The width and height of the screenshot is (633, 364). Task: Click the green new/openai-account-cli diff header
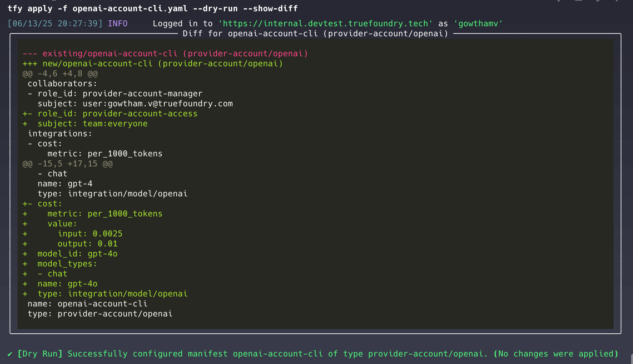153,63
